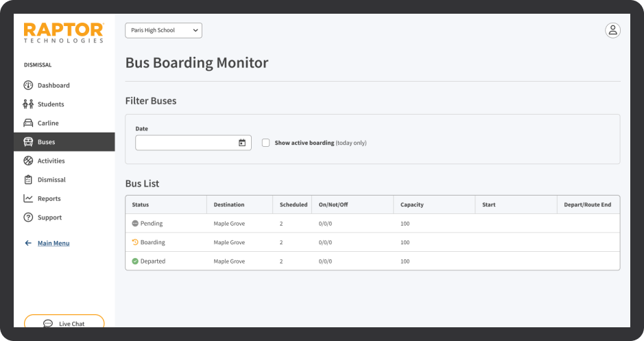Enable Show active boarding checkbox
The height and width of the screenshot is (341, 644).
(x=266, y=143)
